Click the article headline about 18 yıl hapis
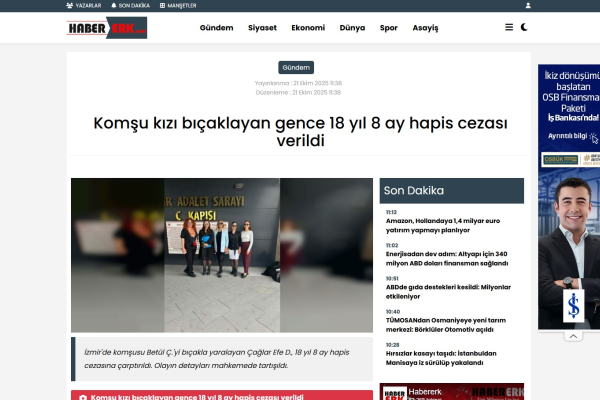This screenshot has width=600, height=400. [300, 132]
